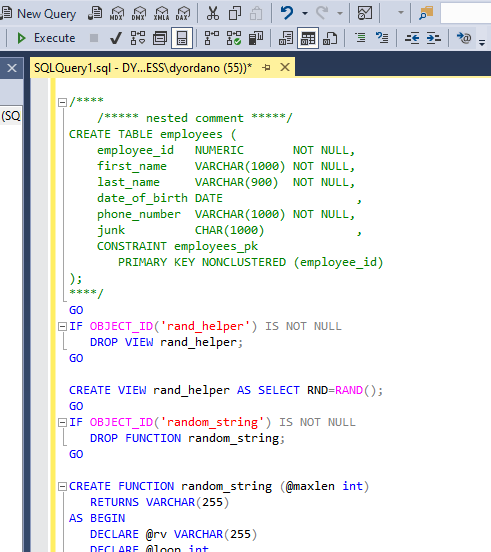Viewport: 491px width, 552px height.
Task: Click the Execute button
Action: point(46,38)
